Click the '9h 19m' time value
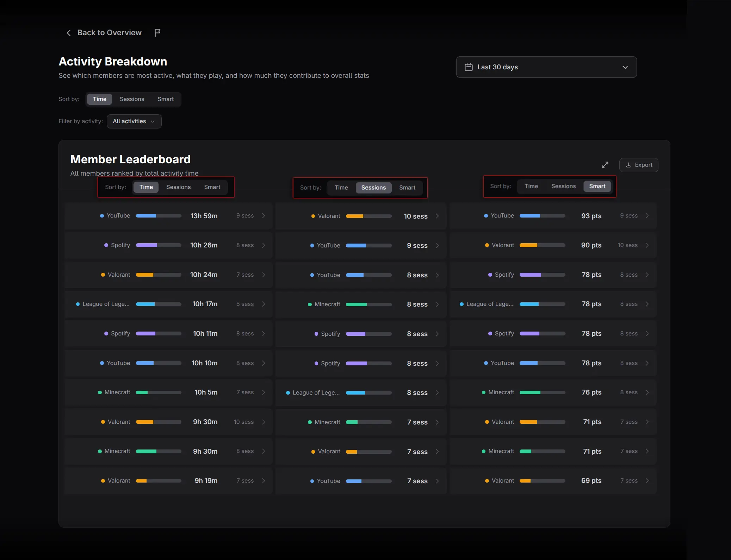Image resolution: width=731 pixels, height=560 pixels. [x=206, y=481]
